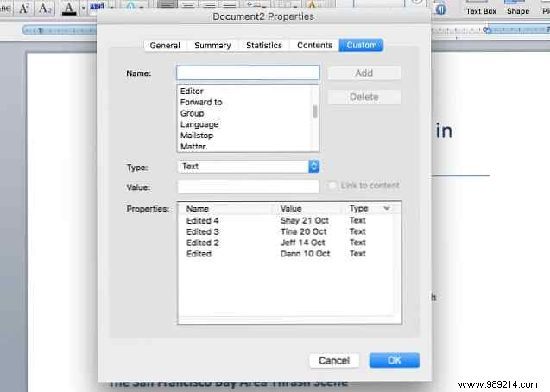The height and width of the screenshot is (392, 550).
Task: Click the Tina 20 Oct value
Action: click(303, 231)
